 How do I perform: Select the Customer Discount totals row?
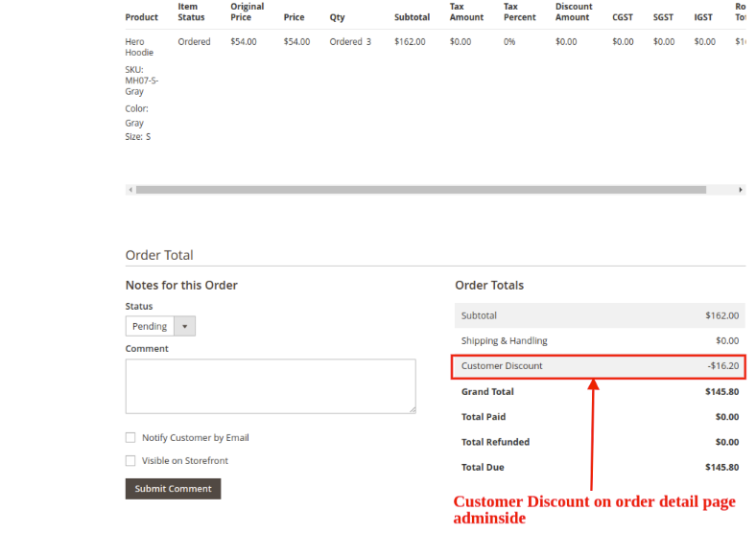(x=599, y=366)
